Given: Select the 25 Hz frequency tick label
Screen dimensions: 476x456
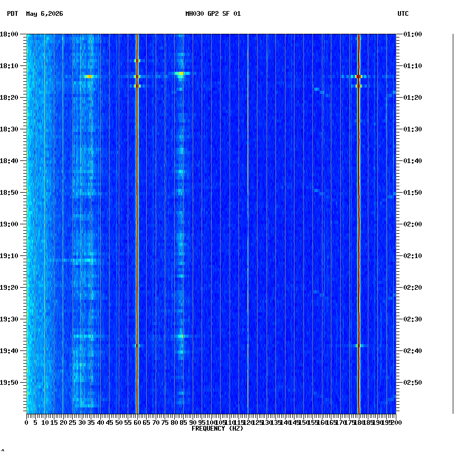Looking at the screenshot, I should pos(72,423).
